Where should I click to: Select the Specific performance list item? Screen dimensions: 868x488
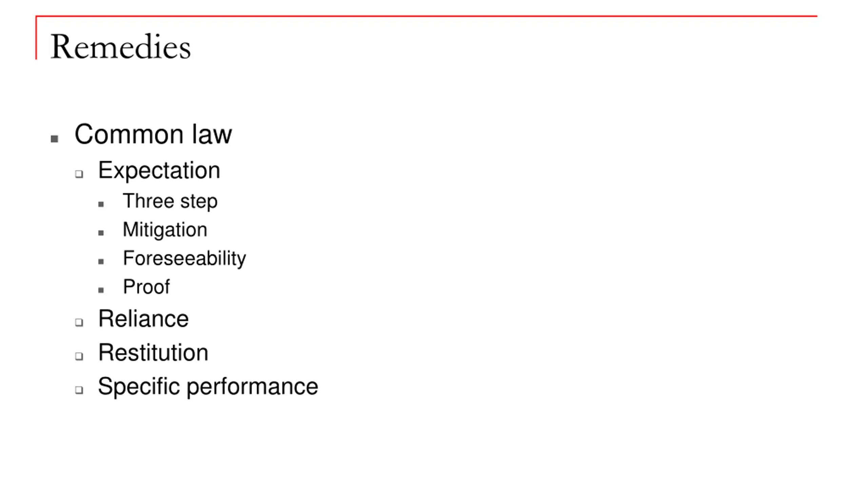tap(208, 387)
